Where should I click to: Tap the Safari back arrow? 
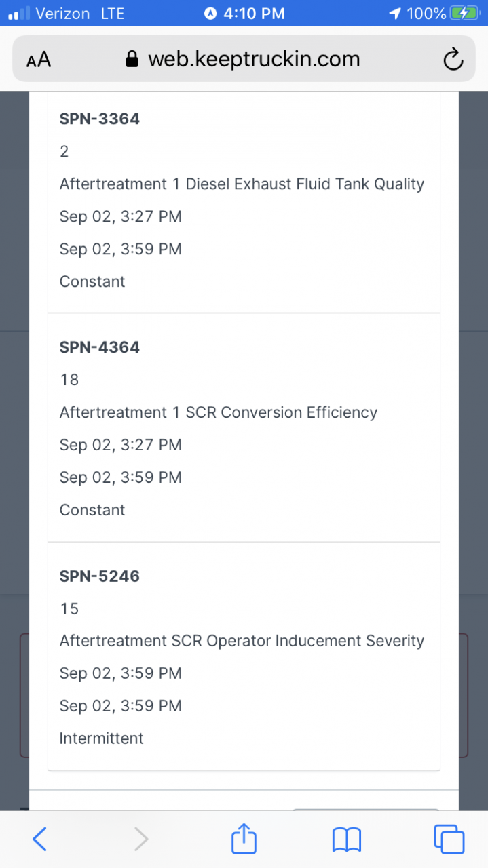(x=39, y=840)
